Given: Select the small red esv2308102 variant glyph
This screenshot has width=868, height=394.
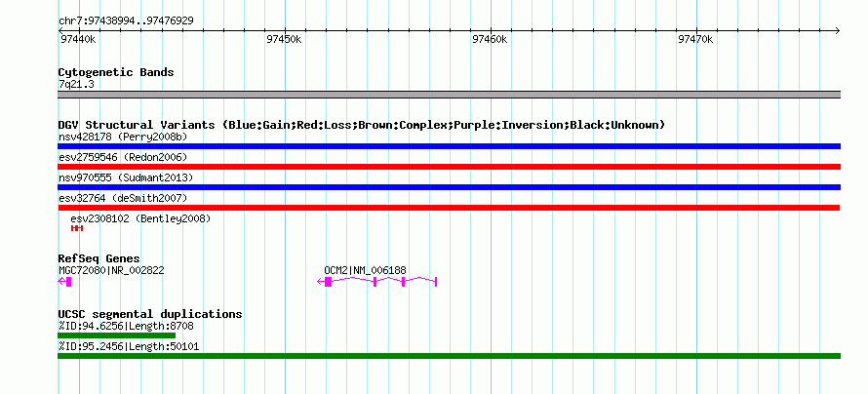Looking at the screenshot, I should [77, 228].
